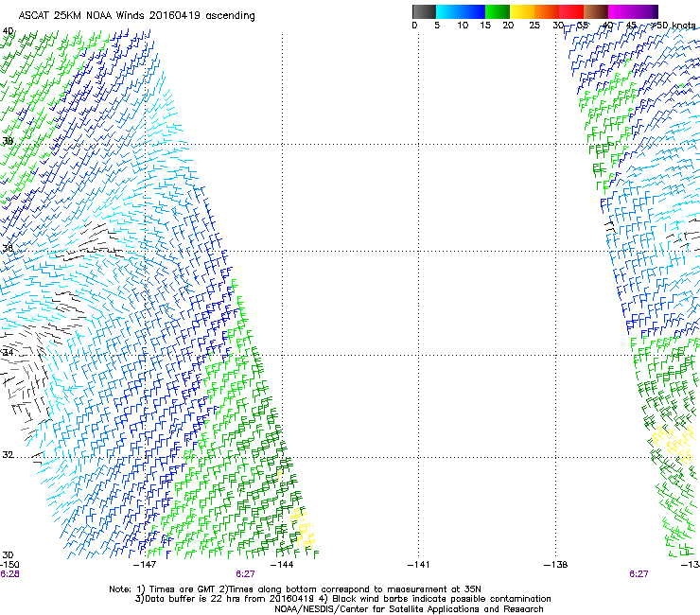Click the longitude label '-138'
This screenshot has height=615, width=700.
tap(556, 565)
